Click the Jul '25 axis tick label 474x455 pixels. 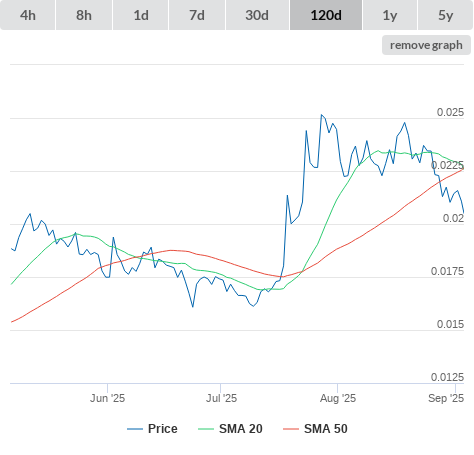pyautogui.click(x=221, y=398)
